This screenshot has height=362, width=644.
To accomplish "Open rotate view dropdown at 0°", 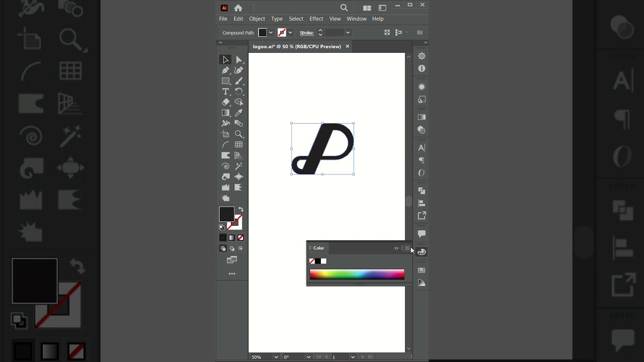I will coord(308,357).
